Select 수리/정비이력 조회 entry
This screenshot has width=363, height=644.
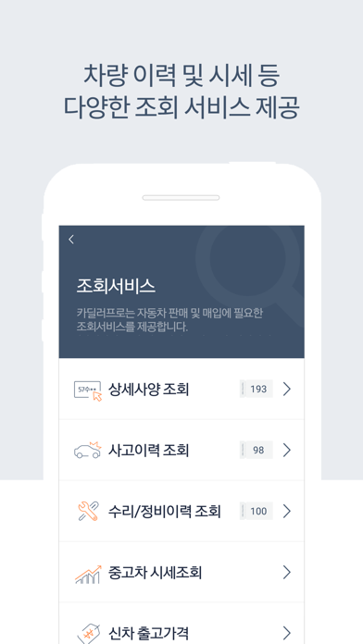(x=181, y=512)
